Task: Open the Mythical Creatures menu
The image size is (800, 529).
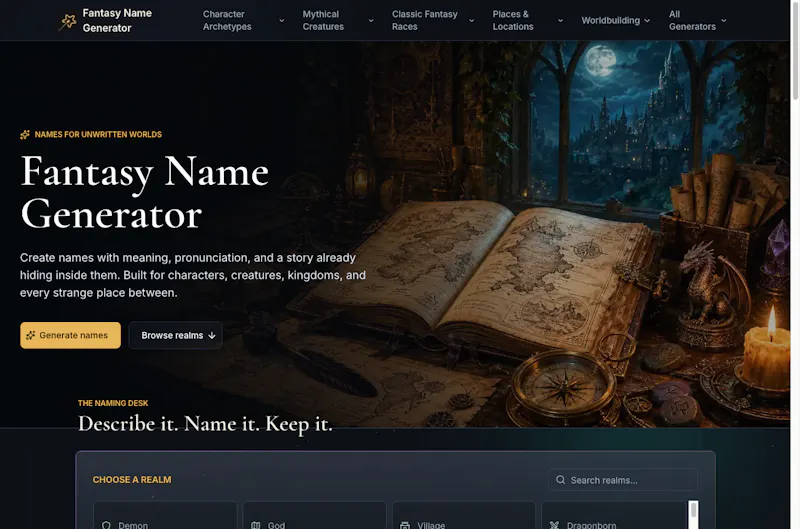Action: [x=338, y=20]
